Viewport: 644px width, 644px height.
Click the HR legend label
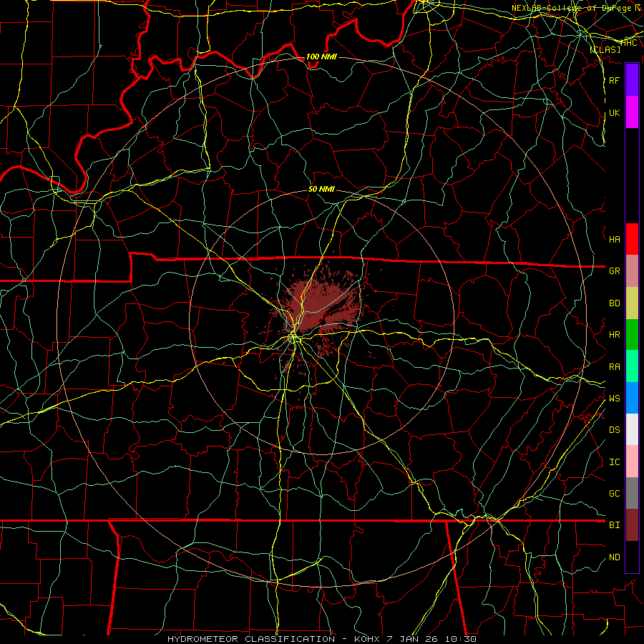tap(615, 335)
